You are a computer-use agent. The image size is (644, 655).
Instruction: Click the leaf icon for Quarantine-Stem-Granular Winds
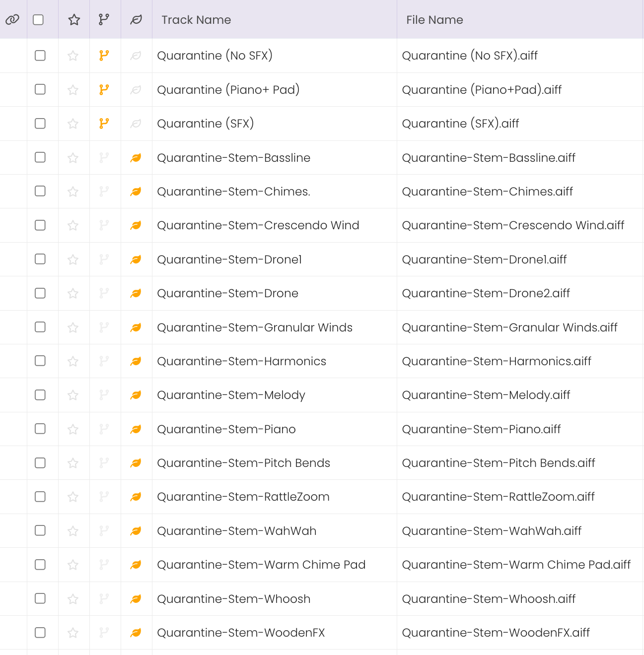click(136, 327)
